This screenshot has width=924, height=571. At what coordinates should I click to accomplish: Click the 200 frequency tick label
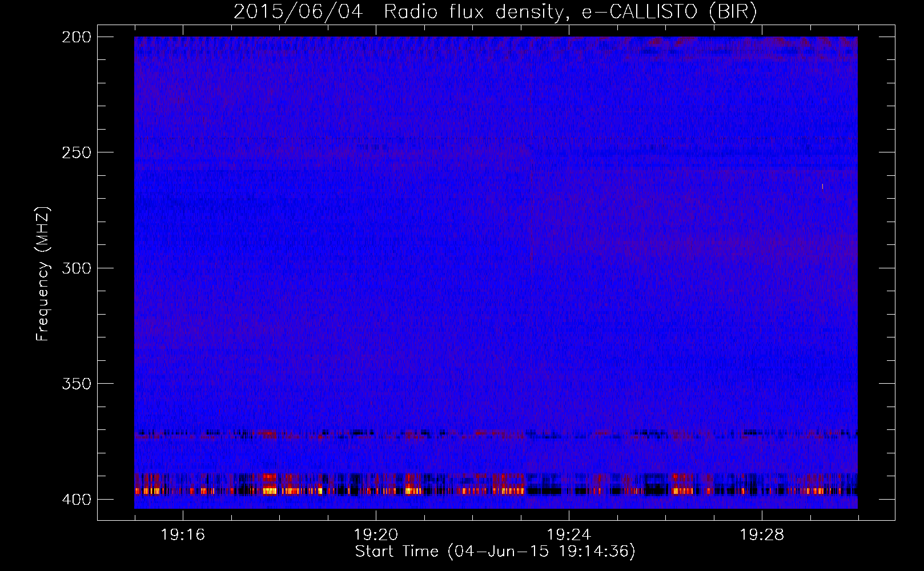click(x=77, y=37)
